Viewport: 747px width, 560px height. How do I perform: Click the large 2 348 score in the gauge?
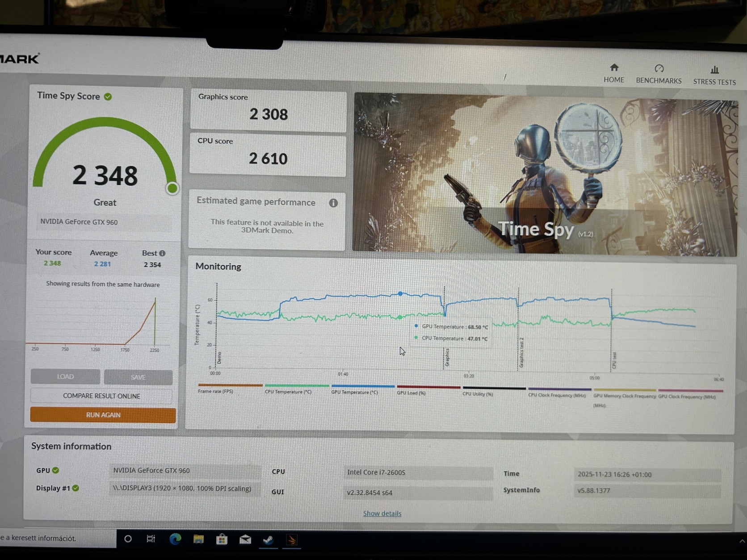pyautogui.click(x=105, y=175)
